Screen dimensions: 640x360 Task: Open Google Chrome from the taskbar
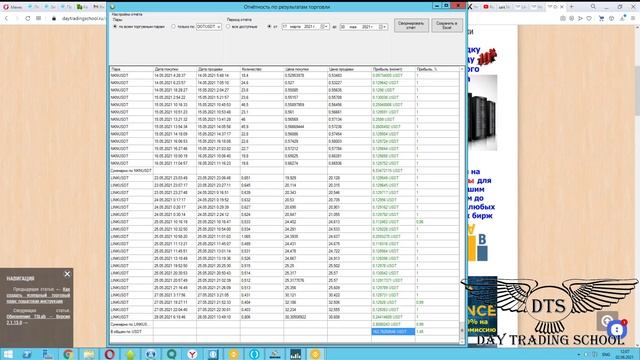68,354
